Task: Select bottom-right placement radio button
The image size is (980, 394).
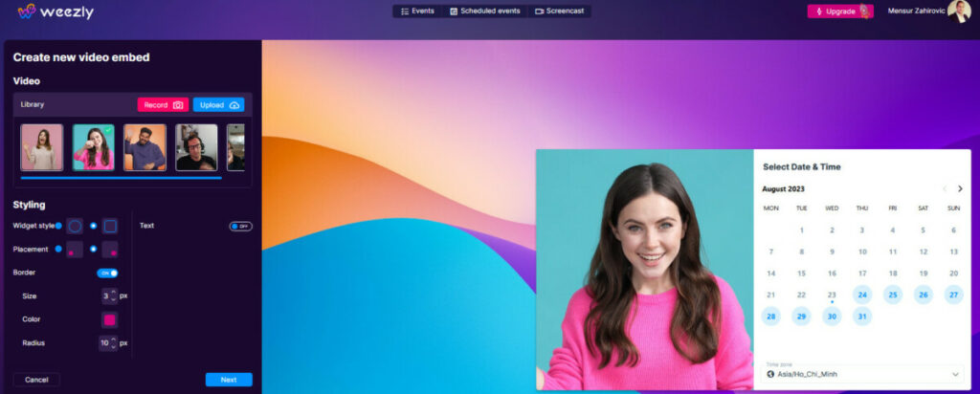Action: tap(93, 249)
